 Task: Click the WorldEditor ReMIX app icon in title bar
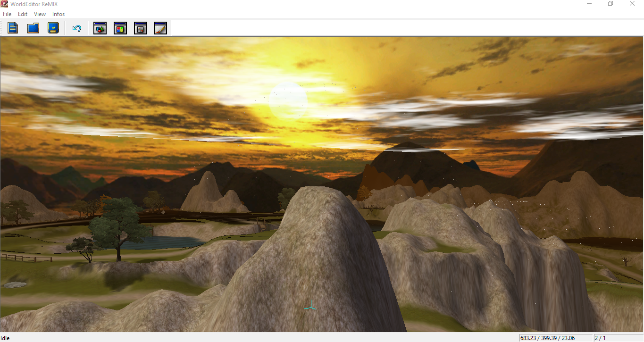click(4, 4)
